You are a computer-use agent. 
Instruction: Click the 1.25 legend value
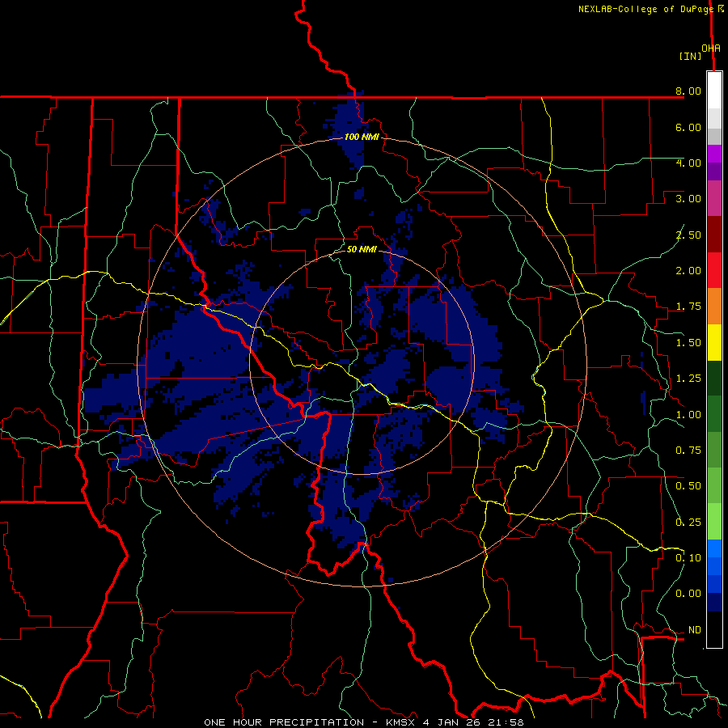click(x=688, y=379)
